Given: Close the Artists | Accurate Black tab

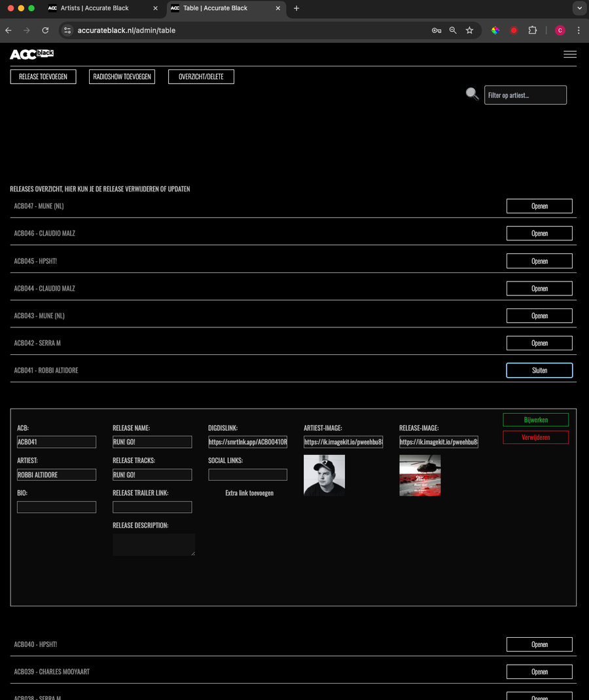Looking at the screenshot, I should pos(155,8).
